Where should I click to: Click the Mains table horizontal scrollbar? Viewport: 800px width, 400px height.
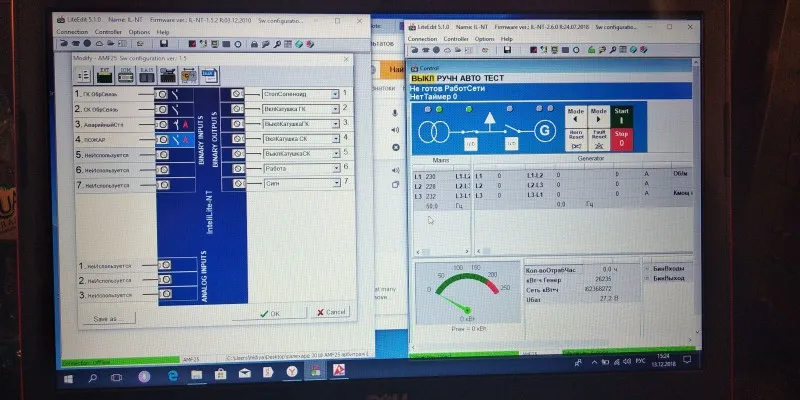click(443, 252)
